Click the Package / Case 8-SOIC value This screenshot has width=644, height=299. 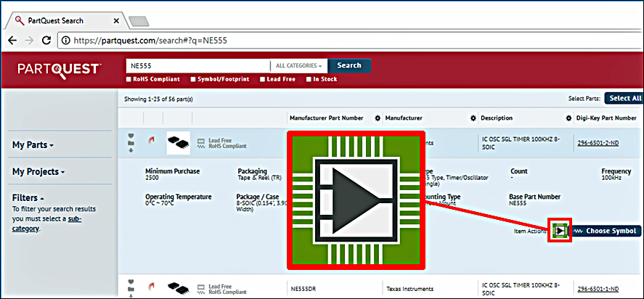point(261,206)
